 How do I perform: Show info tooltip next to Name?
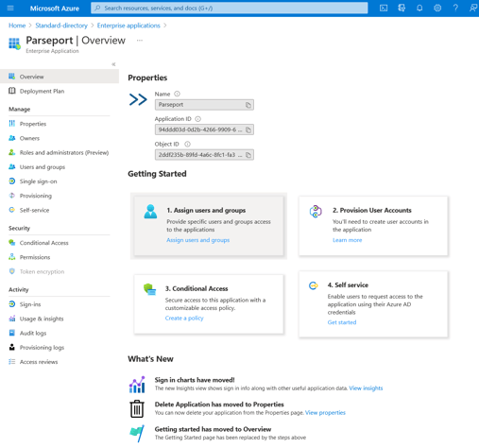178,94
